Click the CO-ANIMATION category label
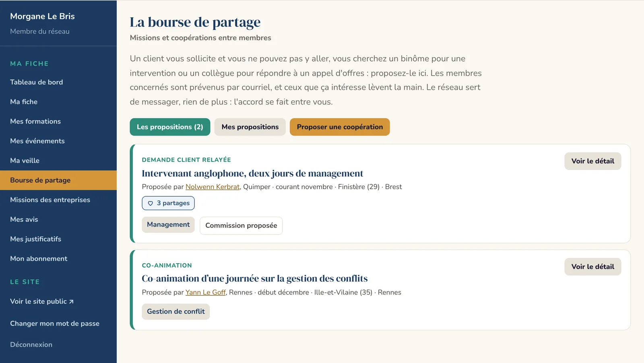The width and height of the screenshot is (644, 363). pyautogui.click(x=167, y=266)
